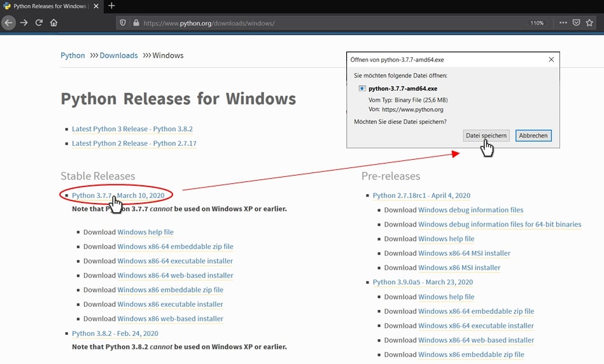The image size is (604, 364).
Task: Download 3.7.7 Windows x86 web-based installer
Action: pyautogui.click(x=171, y=319)
